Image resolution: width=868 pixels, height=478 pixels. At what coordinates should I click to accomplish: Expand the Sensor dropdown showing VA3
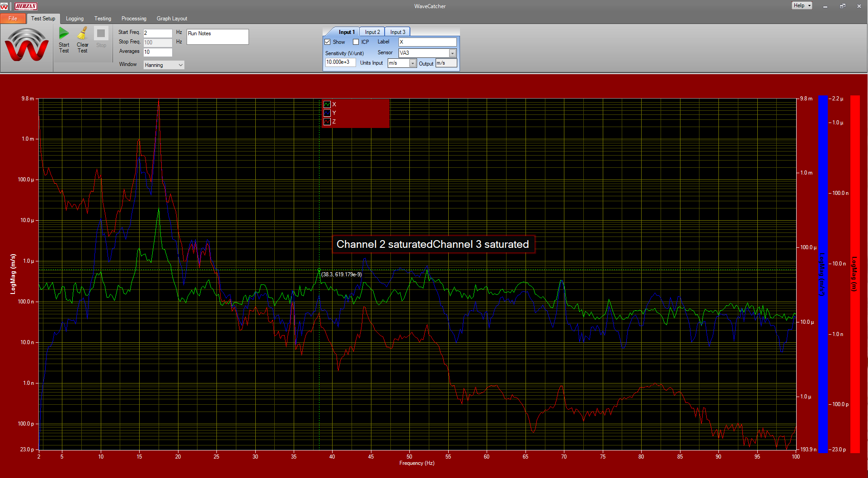452,53
